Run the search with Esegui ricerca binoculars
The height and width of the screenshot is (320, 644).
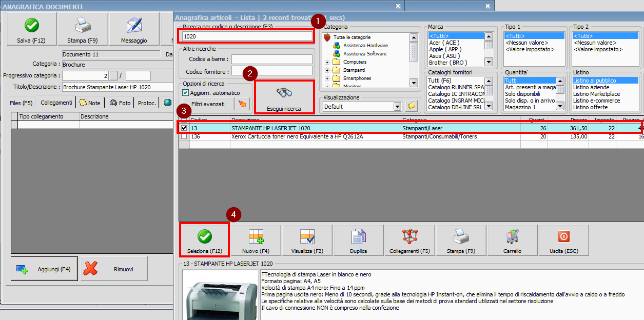(x=284, y=97)
